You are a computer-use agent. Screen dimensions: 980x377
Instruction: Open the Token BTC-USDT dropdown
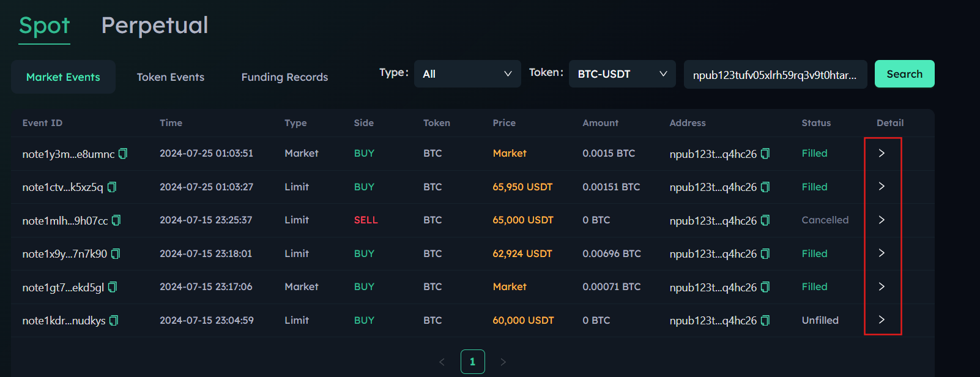coord(622,74)
